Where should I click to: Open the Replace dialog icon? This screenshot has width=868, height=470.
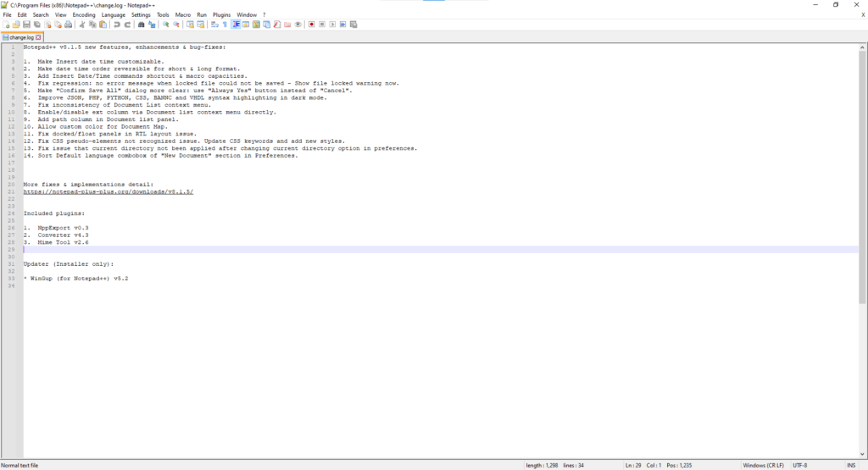point(152,25)
